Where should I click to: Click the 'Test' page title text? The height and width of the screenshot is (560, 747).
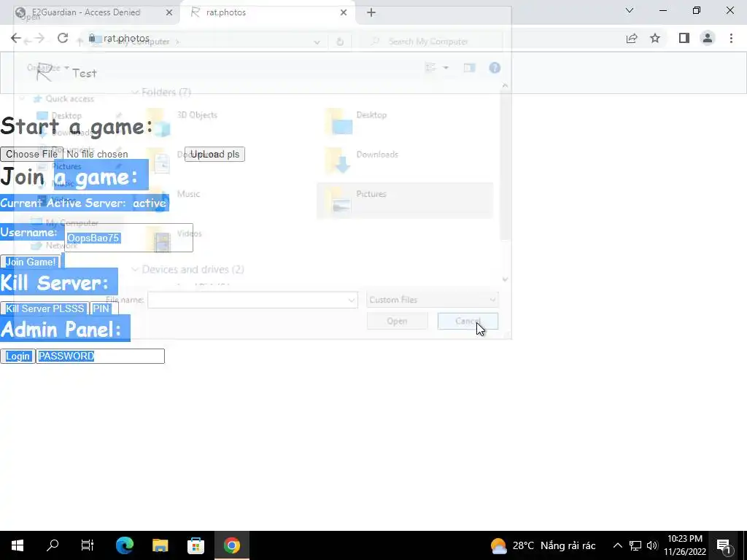coord(85,74)
